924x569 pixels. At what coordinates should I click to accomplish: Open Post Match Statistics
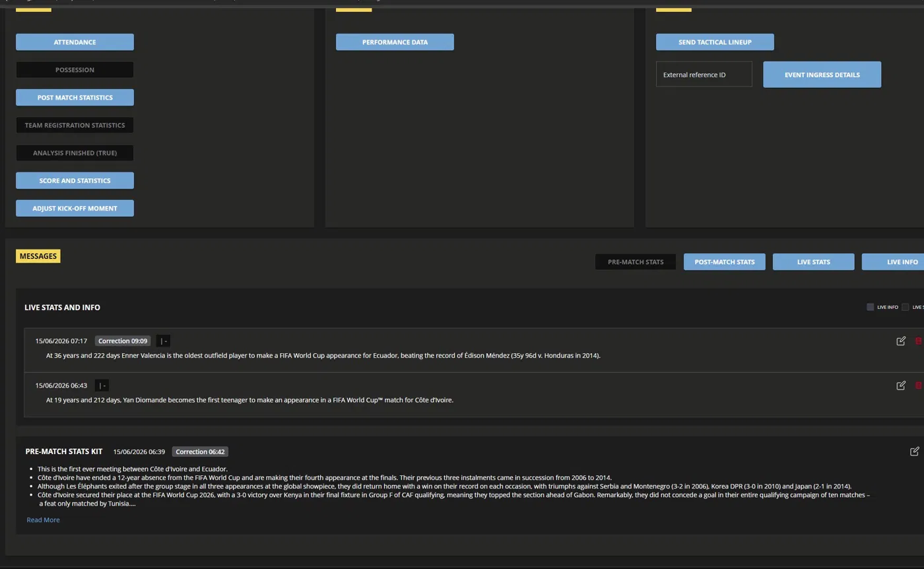pos(75,98)
